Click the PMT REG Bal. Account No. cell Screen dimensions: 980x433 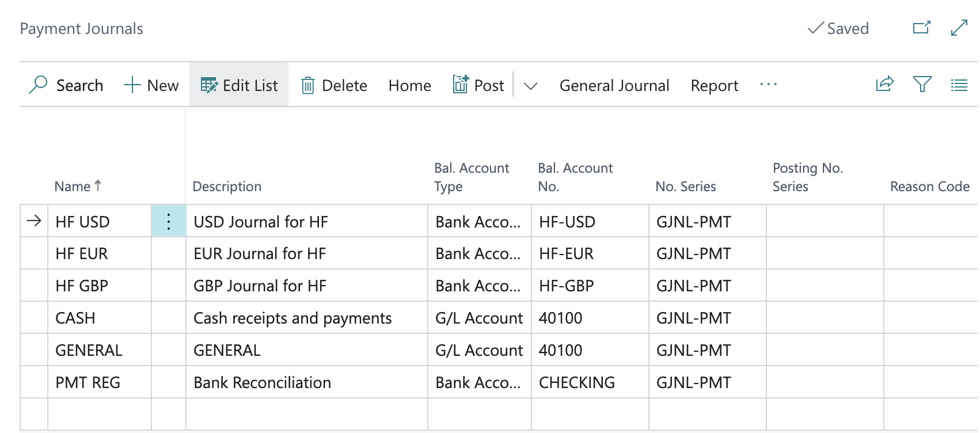pos(577,382)
